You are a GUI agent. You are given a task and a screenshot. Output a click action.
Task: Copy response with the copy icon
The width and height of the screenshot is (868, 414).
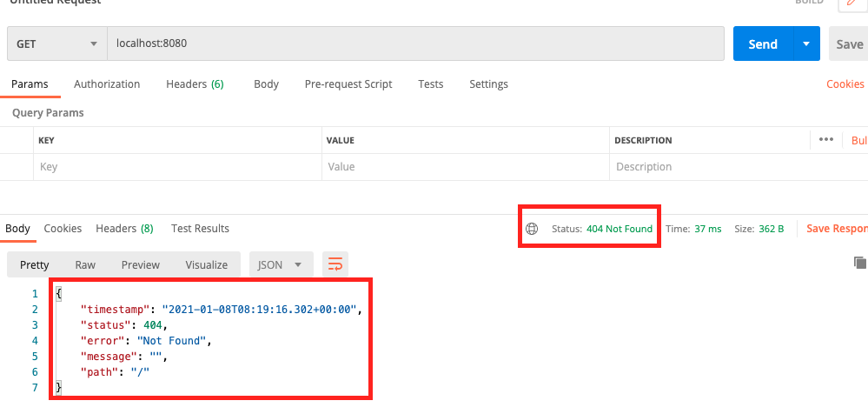pyautogui.click(x=859, y=263)
